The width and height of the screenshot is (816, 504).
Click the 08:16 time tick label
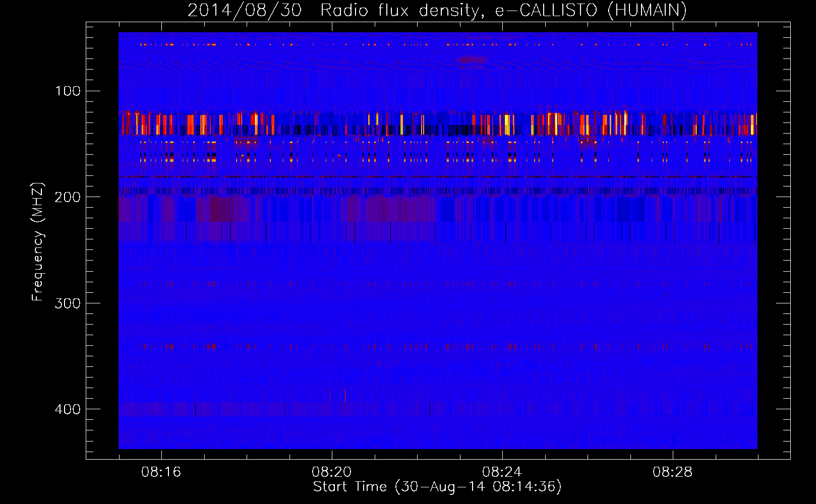161,472
